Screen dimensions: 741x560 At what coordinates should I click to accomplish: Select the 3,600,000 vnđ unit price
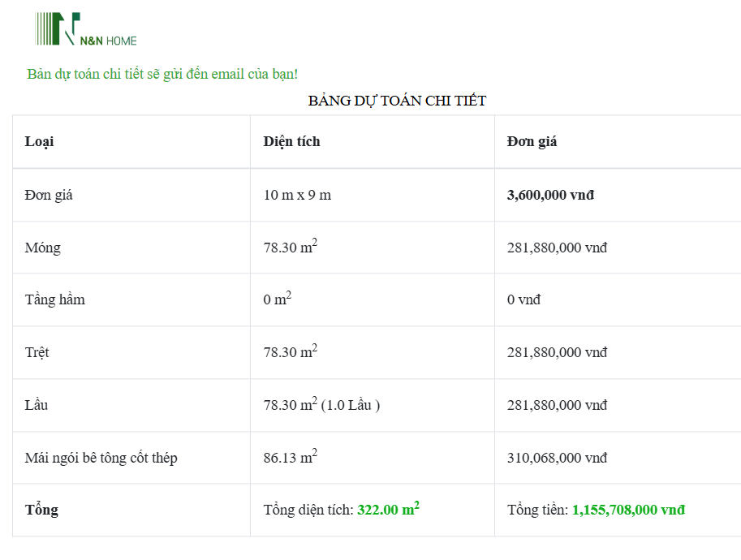pos(550,195)
